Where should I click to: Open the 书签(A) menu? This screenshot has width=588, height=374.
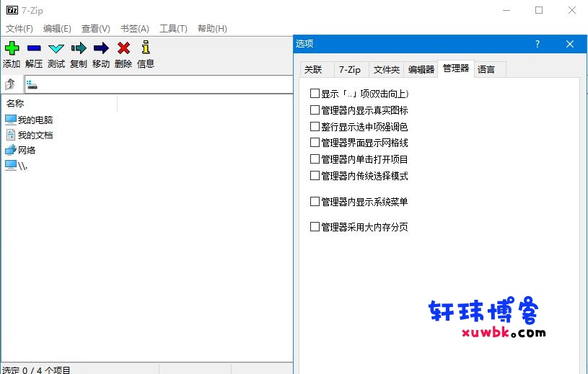click(x=135, y=29)
